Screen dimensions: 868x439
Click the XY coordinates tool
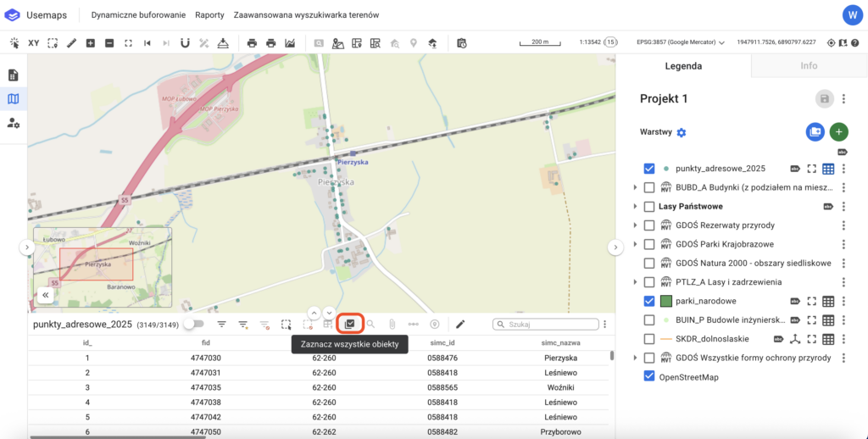(34, 42)
